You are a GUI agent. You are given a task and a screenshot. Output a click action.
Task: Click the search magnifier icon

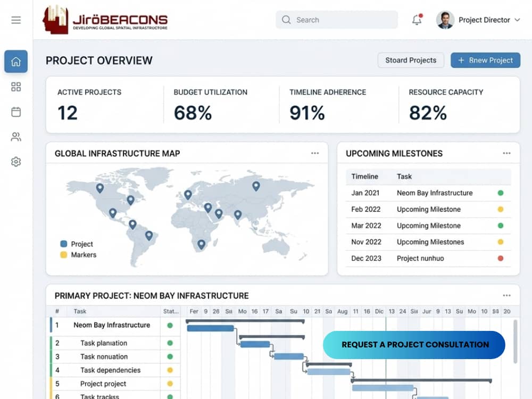coord(286,20)
